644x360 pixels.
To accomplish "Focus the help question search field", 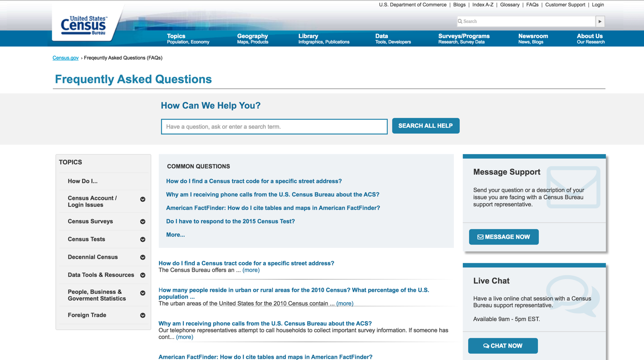I will click(274, 127).
